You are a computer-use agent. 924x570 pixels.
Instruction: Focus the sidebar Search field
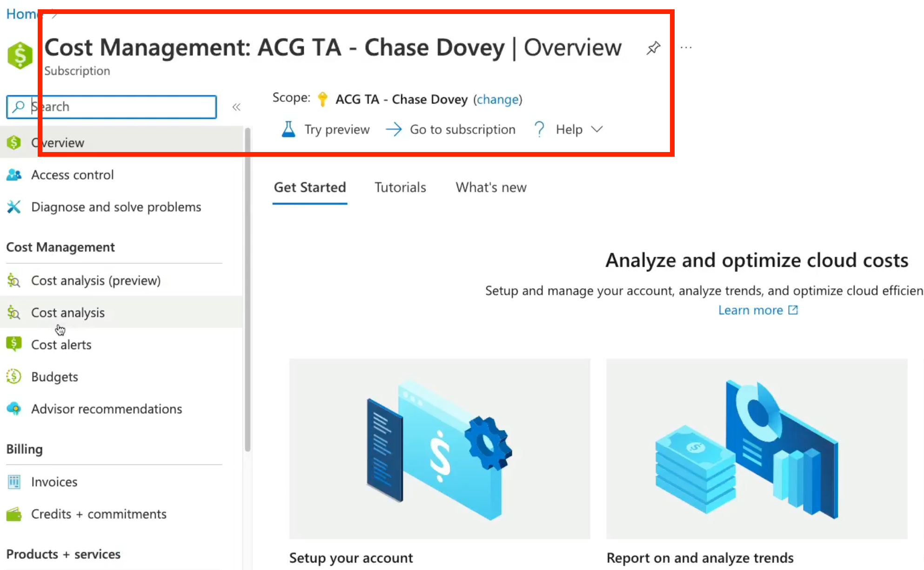click(112, 107)
